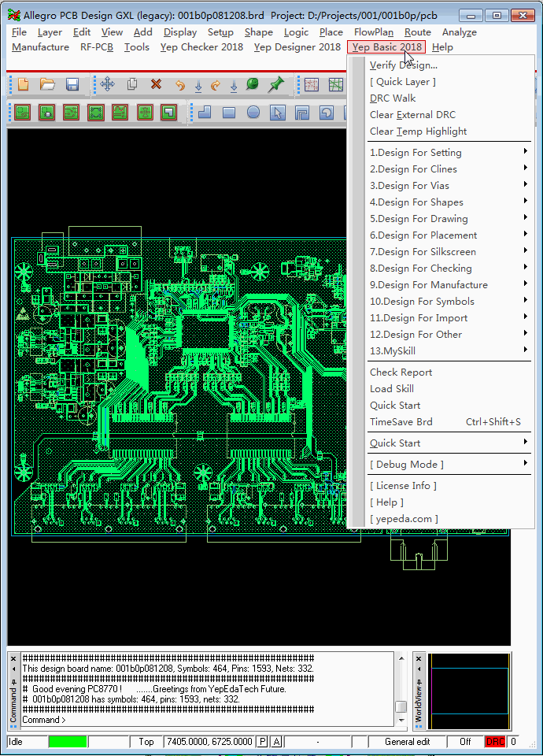
Task: Open the Yep Checker 2018 menu
Action: (x=201, y=47)
